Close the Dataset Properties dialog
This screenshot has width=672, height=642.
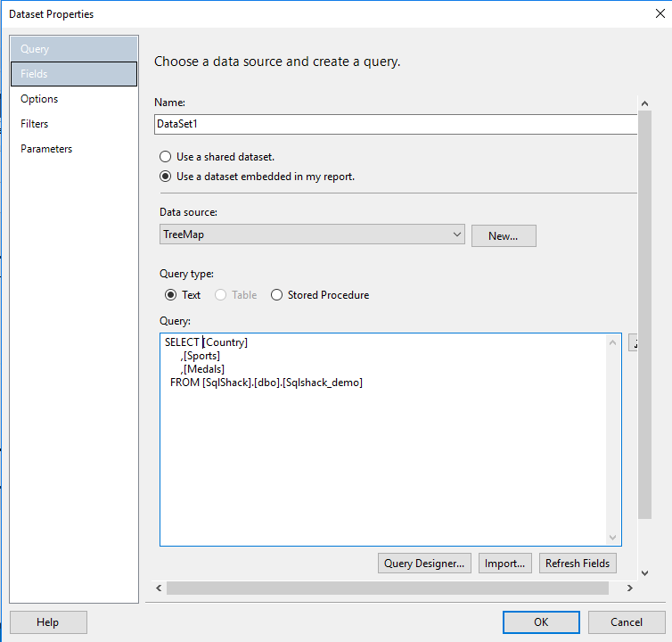[659, 13]
